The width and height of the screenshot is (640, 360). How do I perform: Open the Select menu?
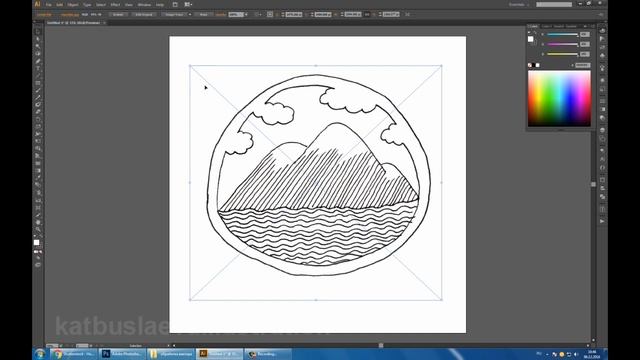coord(101,5)
